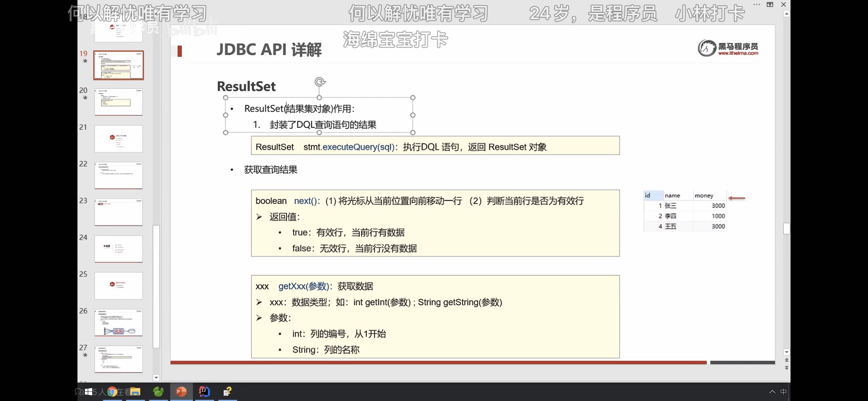Click the notes icon with question mark
Screen dimensions: 868x401
pos(228,392)
